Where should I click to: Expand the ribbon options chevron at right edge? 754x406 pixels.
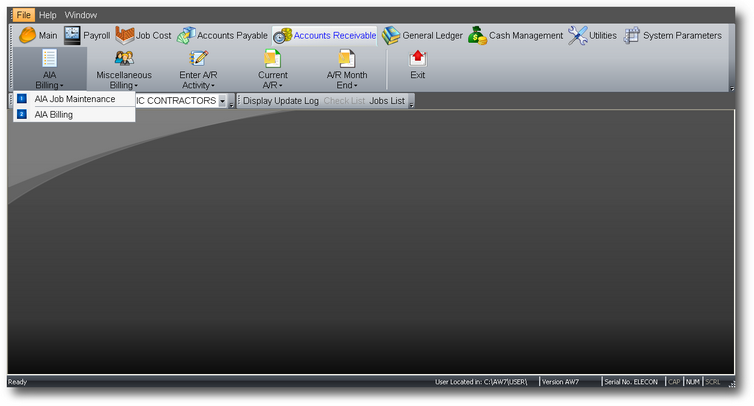pos(732,89)
